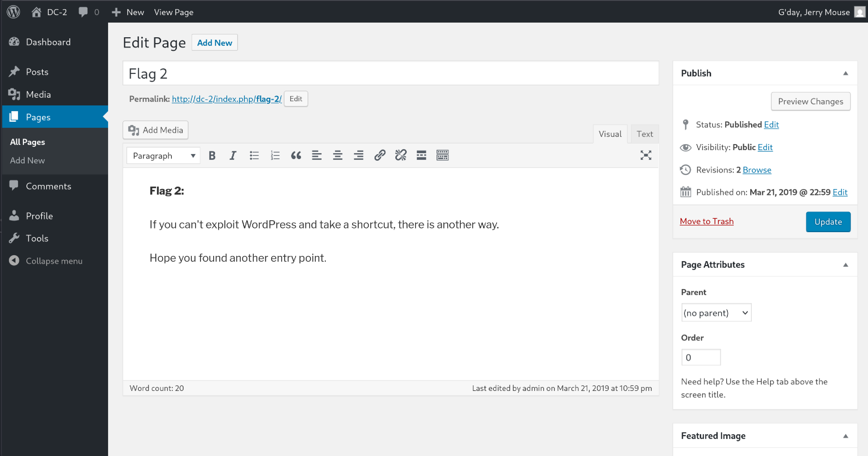Open Posts section in sidebar
Image resolution: width=868 pixels, height=456 pixels.
tap(37, 72)
